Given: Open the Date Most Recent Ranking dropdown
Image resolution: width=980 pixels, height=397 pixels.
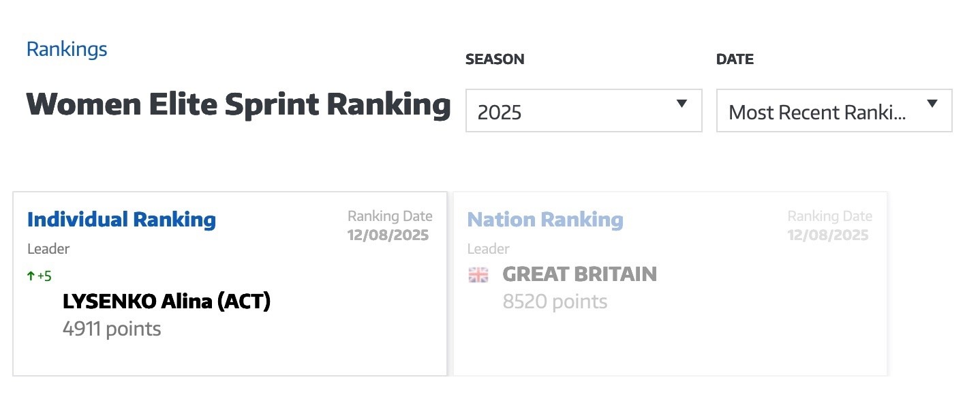Looking at the screenshot, I should 833,111.
